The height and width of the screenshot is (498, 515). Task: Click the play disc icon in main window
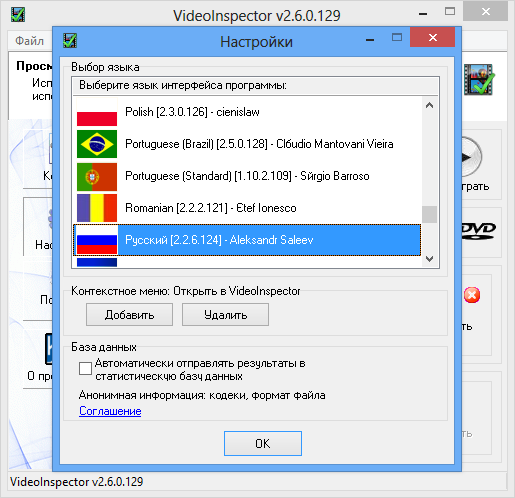(472, 157)
